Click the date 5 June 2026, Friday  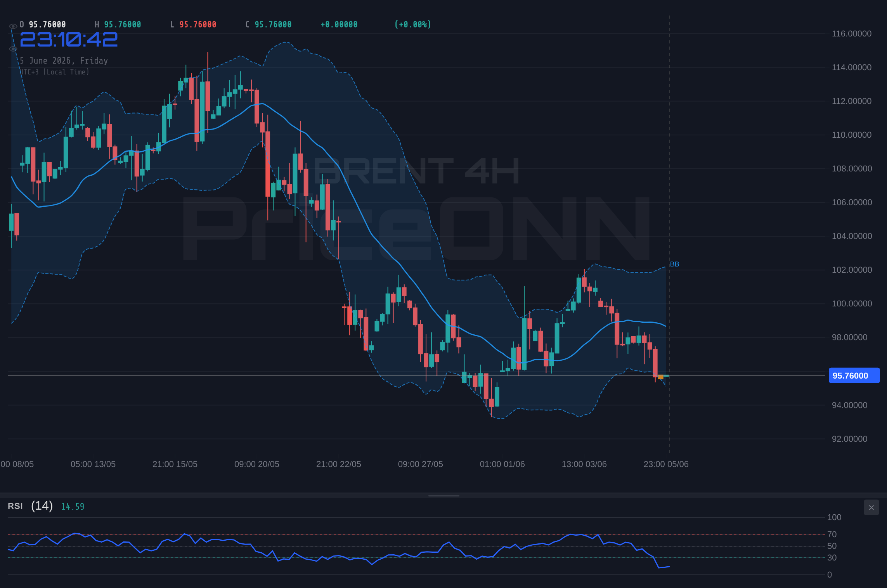(64, 61)
